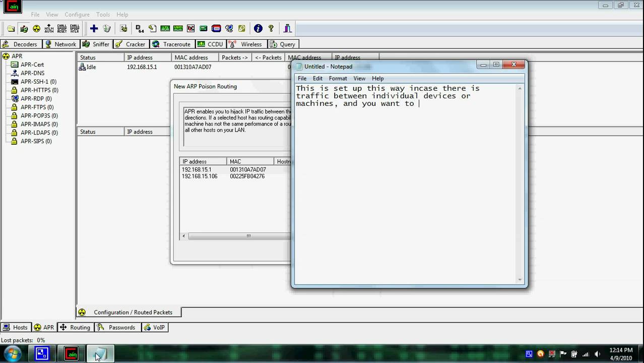
Task: Select APR-HTTPS in the left tree
Action: (x=39, y=90)
